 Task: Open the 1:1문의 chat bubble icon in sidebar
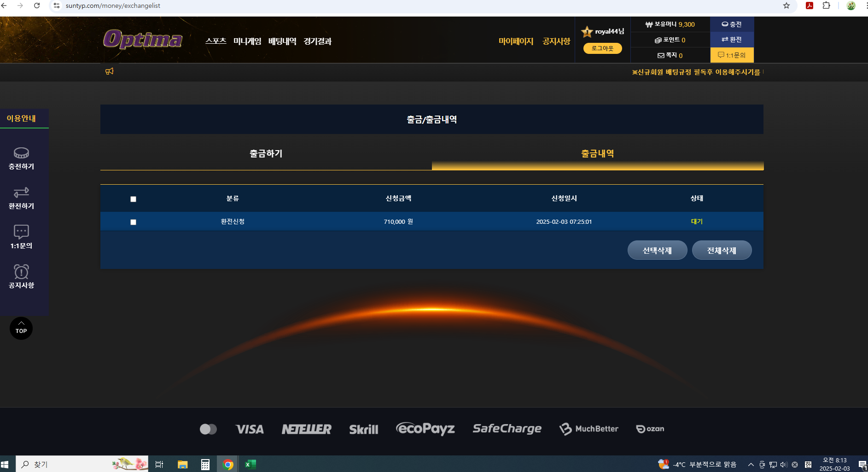pos(21,232)
